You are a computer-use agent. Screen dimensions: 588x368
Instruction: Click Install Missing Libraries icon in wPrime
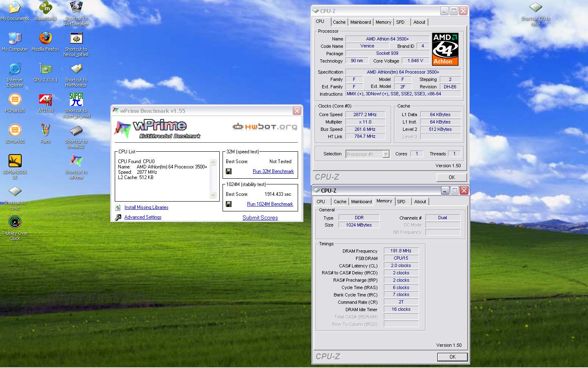pos(118,208)
